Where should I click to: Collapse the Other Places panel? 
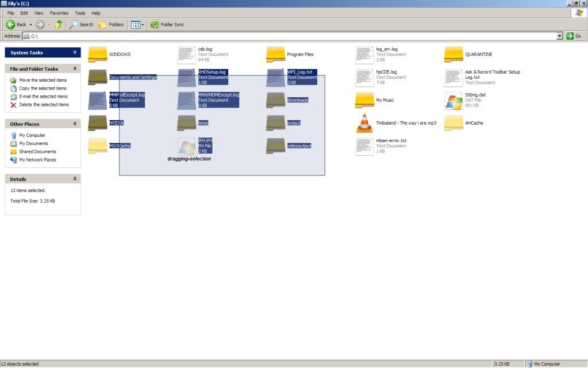[75, 124]
